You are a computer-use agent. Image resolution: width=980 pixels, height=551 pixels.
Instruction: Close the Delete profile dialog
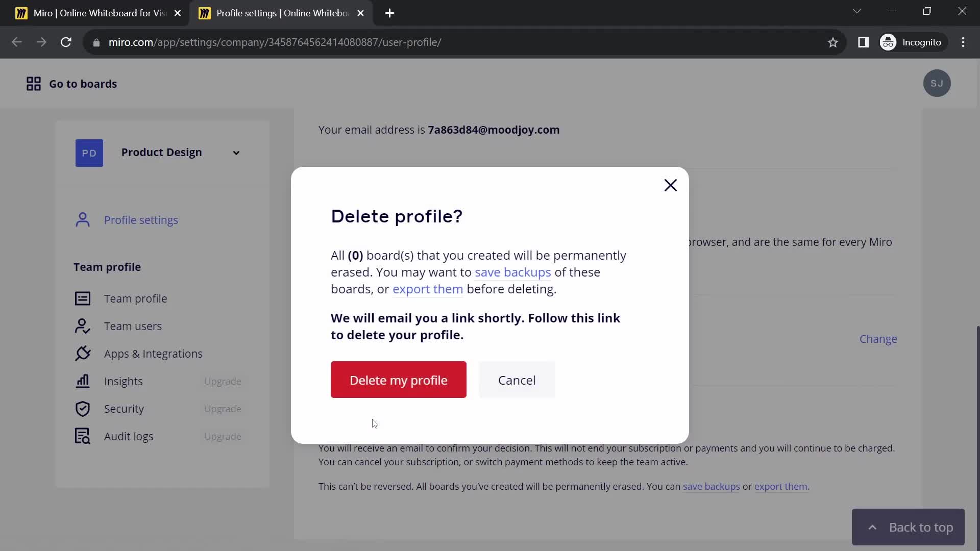(x=672, y=185)
